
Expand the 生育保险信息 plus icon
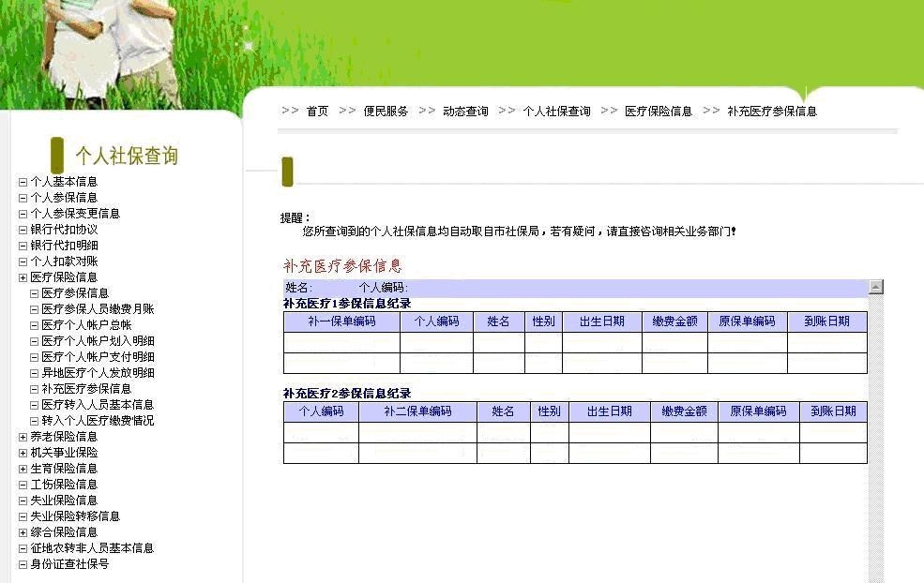(x=23, y=469)
